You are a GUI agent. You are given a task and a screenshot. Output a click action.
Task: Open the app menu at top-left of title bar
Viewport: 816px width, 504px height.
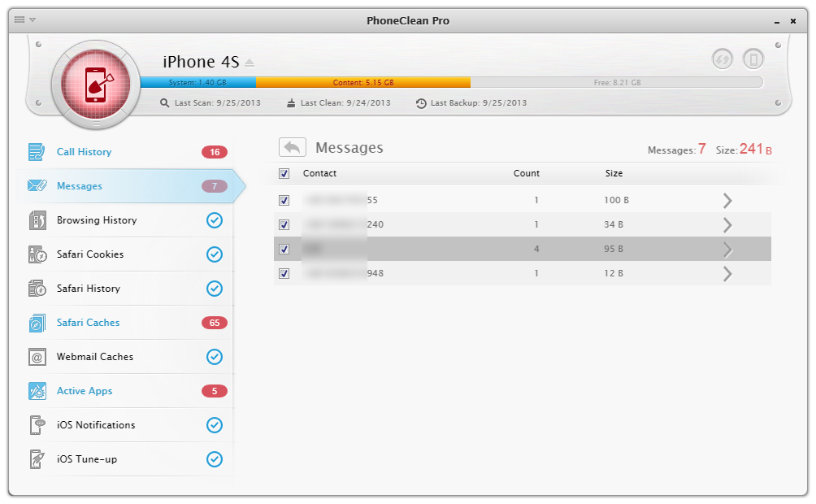[x=24, y=20]
